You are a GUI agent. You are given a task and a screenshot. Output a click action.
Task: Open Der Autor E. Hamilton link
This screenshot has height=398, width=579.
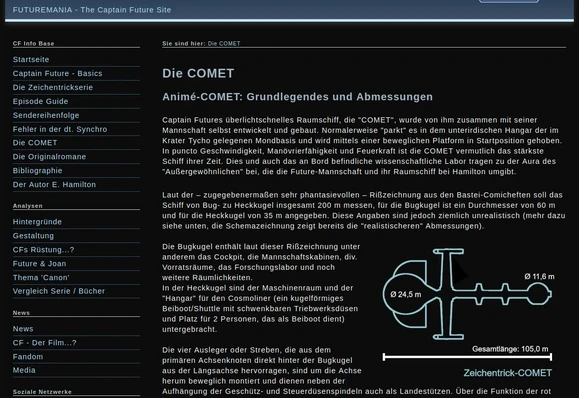54,185
